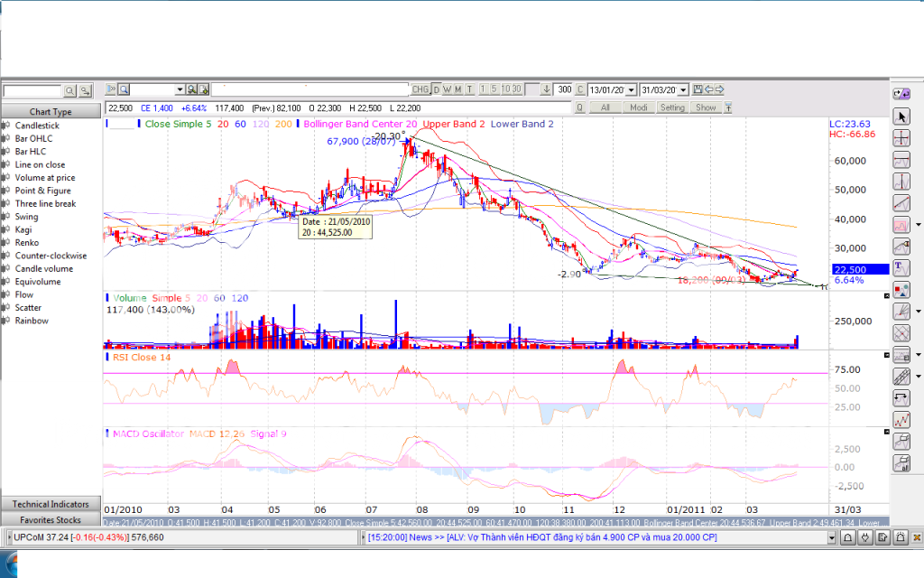
Task: Switch chart period to Weekly (W)
Action: click(448, 89)
